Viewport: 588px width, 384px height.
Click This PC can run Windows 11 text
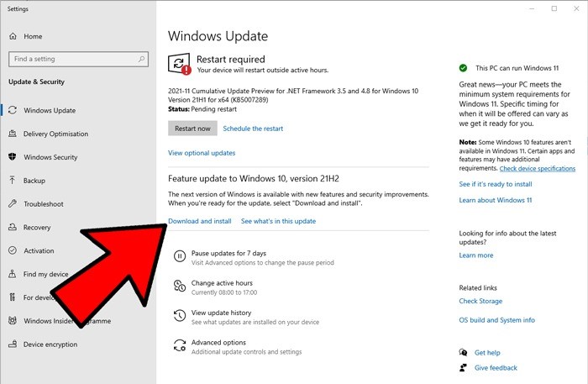tap(517, 68)
